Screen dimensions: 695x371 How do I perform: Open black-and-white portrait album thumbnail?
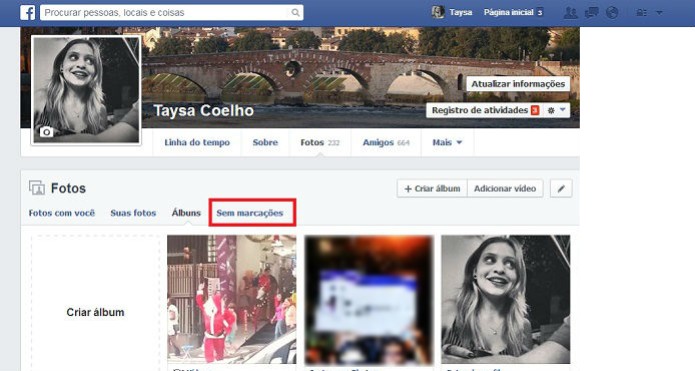click(x=506, y=299)
